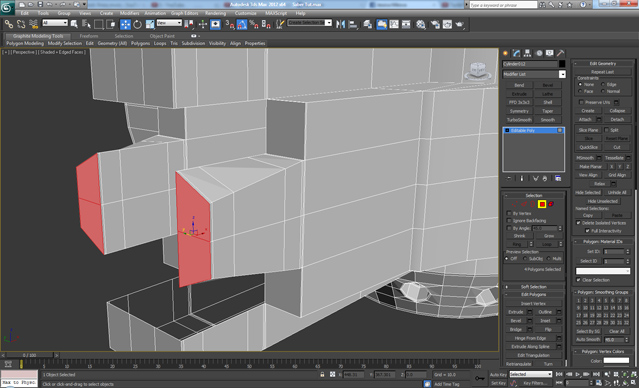The image size is (639, 388).
Task: Switch to the Display command panel
Action: point(550,53)
